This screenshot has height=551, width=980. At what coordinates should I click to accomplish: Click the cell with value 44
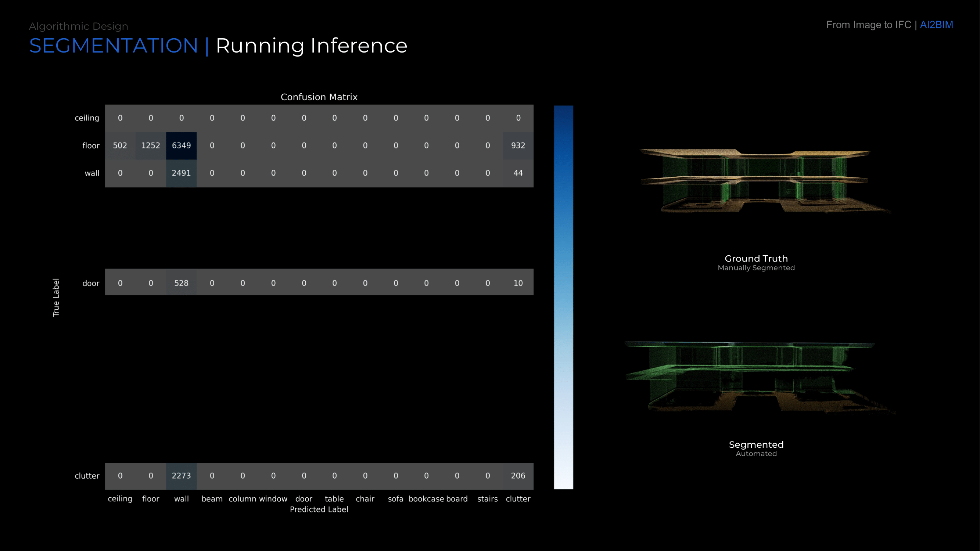(518, 173)
